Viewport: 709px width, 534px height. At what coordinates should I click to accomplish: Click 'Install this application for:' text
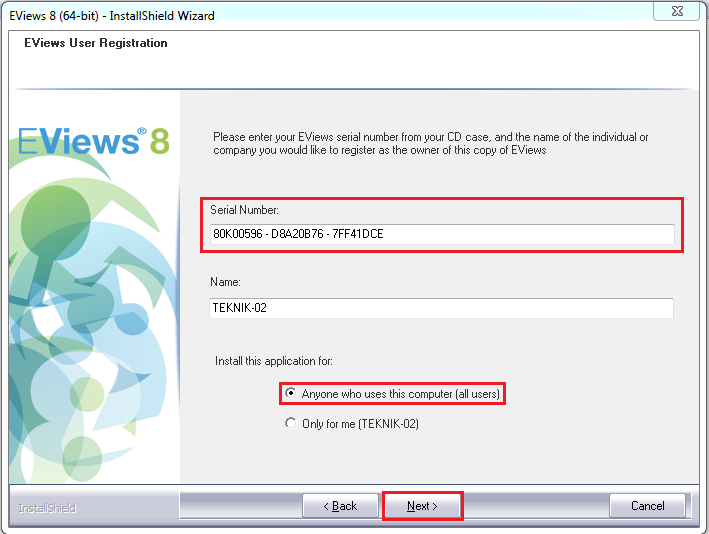(x=274, y=361)
